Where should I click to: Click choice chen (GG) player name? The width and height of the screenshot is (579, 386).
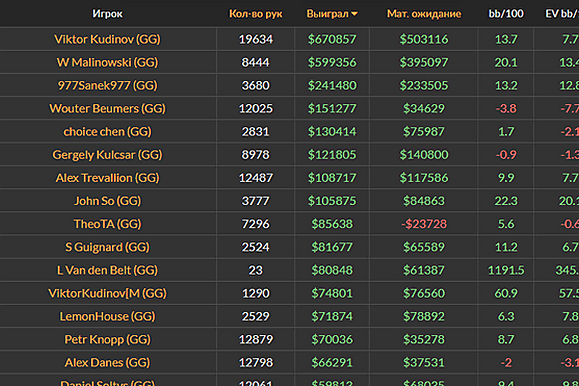click(107, 131)
